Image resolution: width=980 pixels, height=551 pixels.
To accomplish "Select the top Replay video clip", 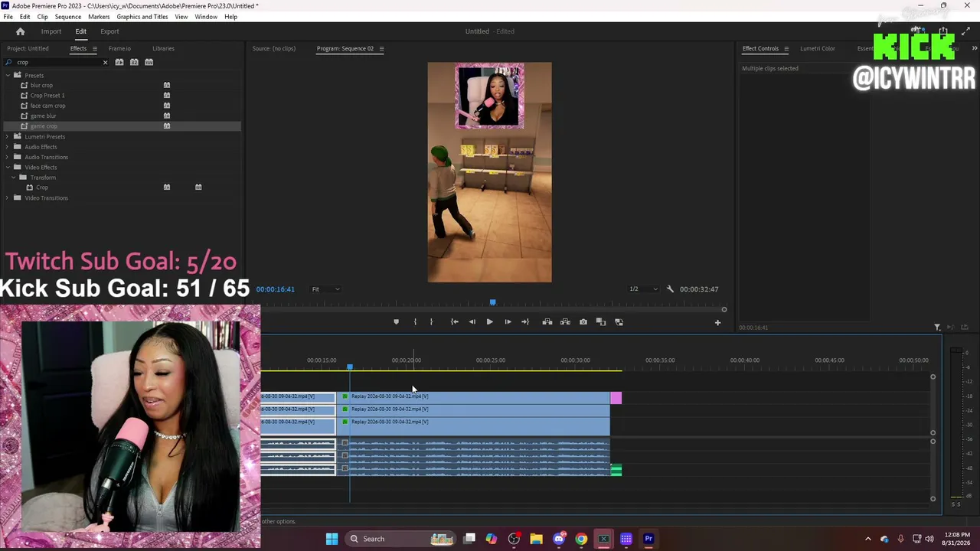I will click(x=475, y=396).
